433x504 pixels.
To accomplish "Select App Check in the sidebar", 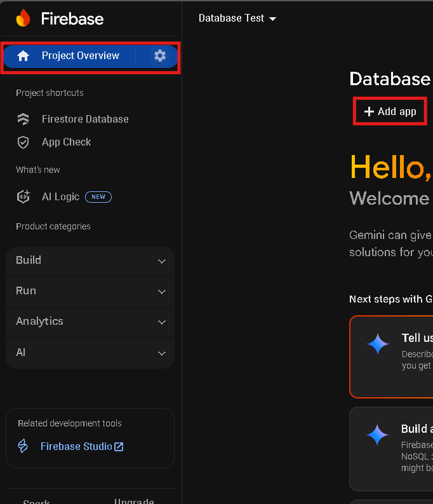I will (x=66, y=142).
